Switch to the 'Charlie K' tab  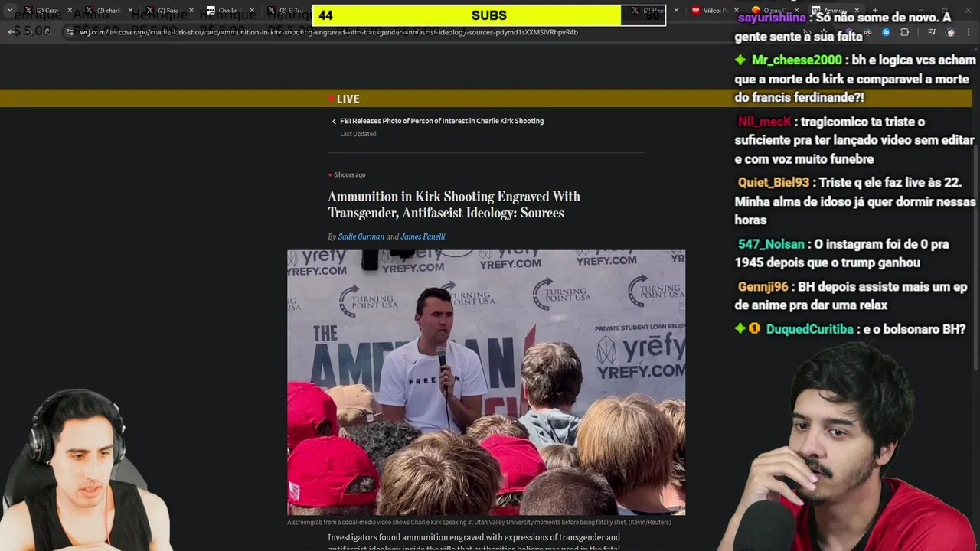coord(228,11)
